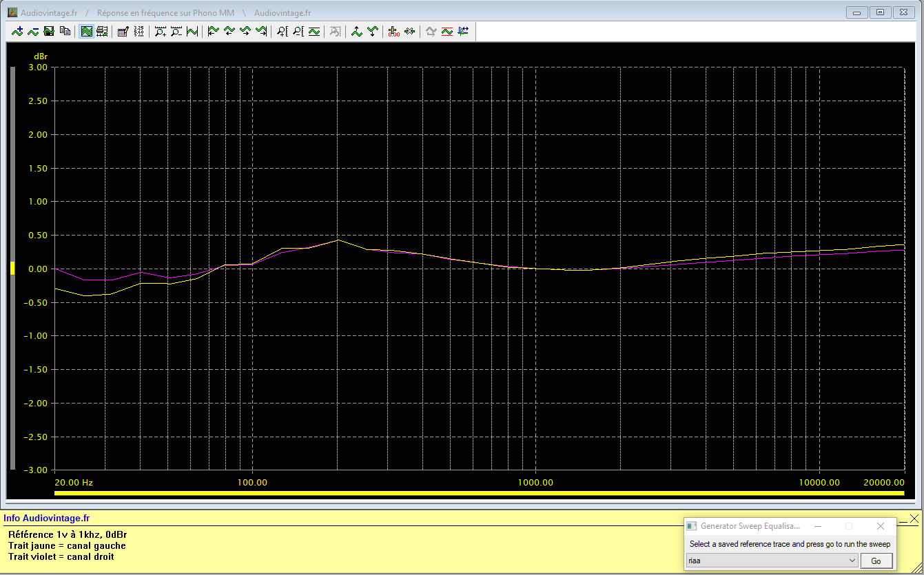Image resolution: width=924 pixels, height=575 pixels.
Task: Show the numeric readings list icon
Action: [139, 31]
